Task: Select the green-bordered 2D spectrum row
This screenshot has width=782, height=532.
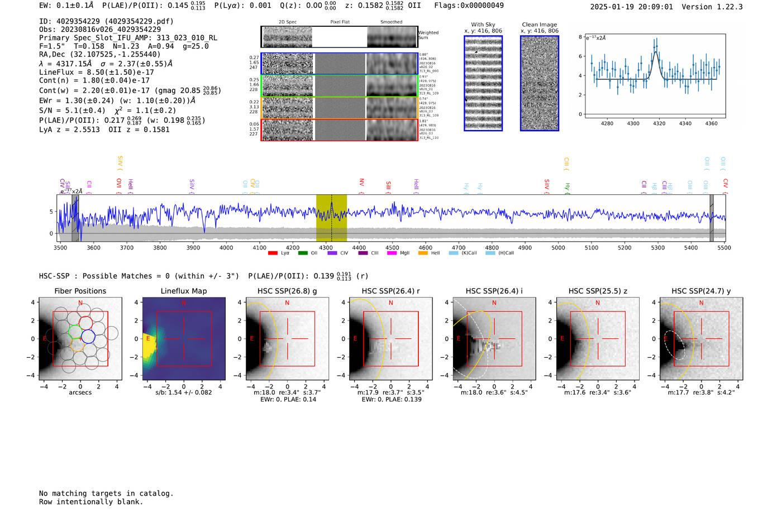Action: click(339, 86)
